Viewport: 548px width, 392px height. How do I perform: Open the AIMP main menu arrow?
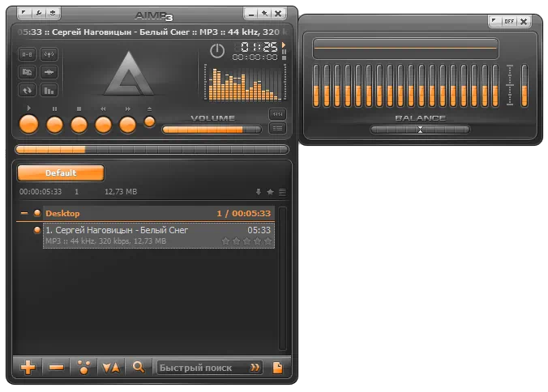coord(24,13)
